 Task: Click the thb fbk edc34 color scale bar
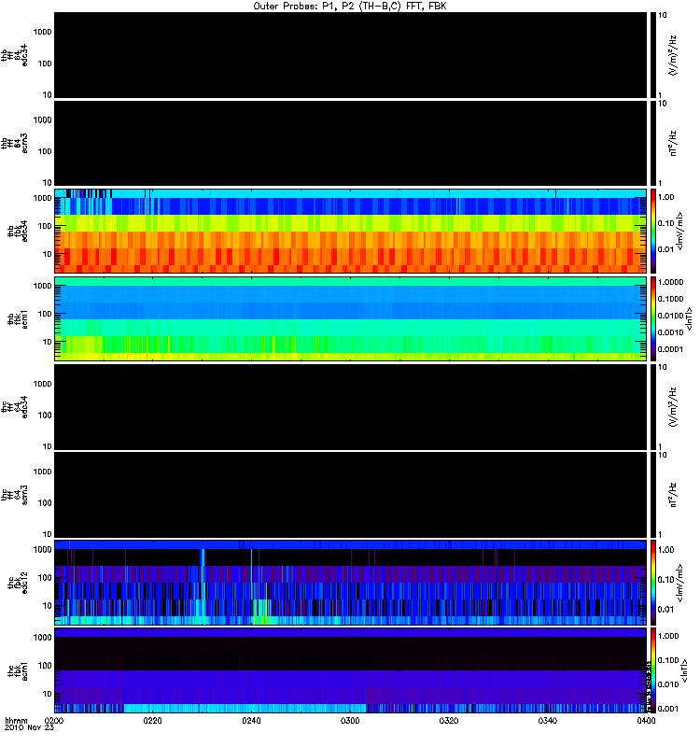pos(653,231)
